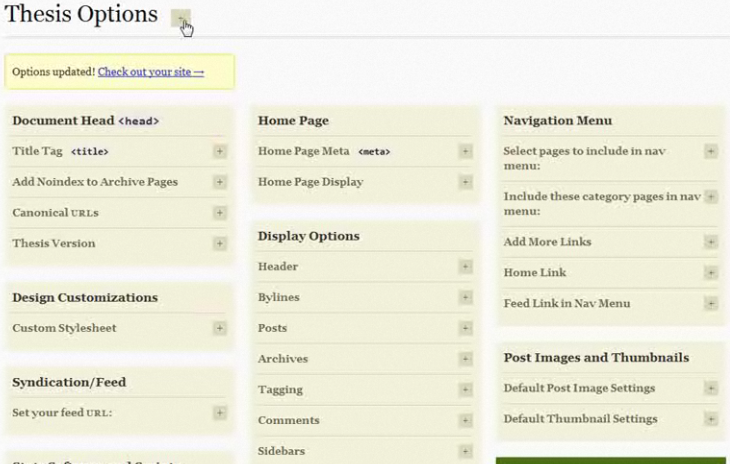730x464 pixels.
Task: Expand the Home Page Display option
Action: [465, 182]
